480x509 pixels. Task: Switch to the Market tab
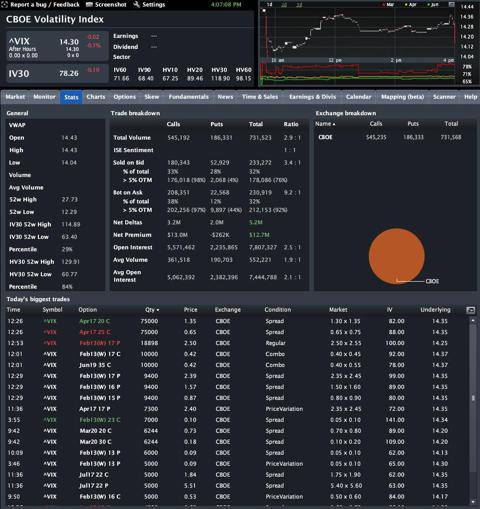(x=15, y=97)
